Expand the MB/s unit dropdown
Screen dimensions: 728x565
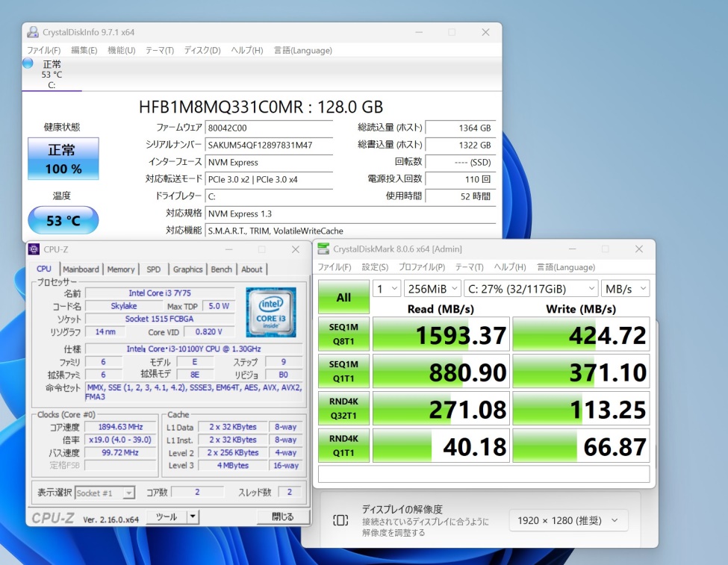pos(625,289)
